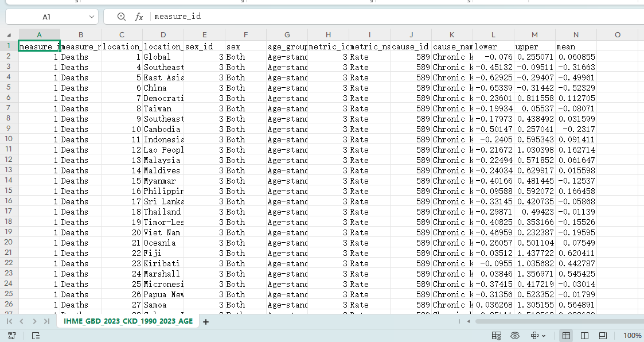Select column L header

(493, 35)
